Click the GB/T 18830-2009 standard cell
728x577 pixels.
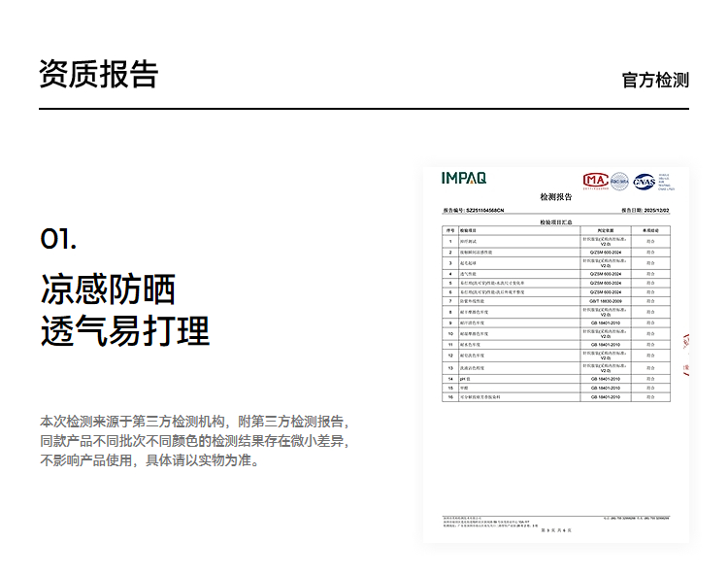click(x=605, y=302)
